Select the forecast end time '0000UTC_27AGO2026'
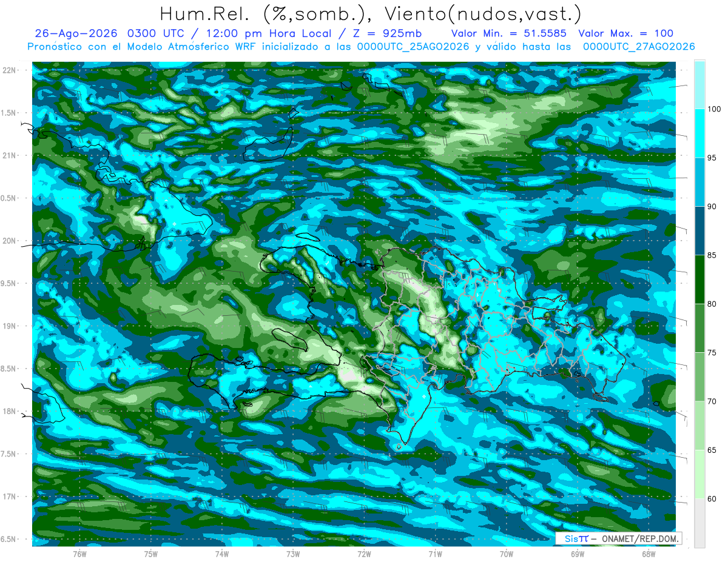This screenshot has width=728, height=562. [639, 47]
